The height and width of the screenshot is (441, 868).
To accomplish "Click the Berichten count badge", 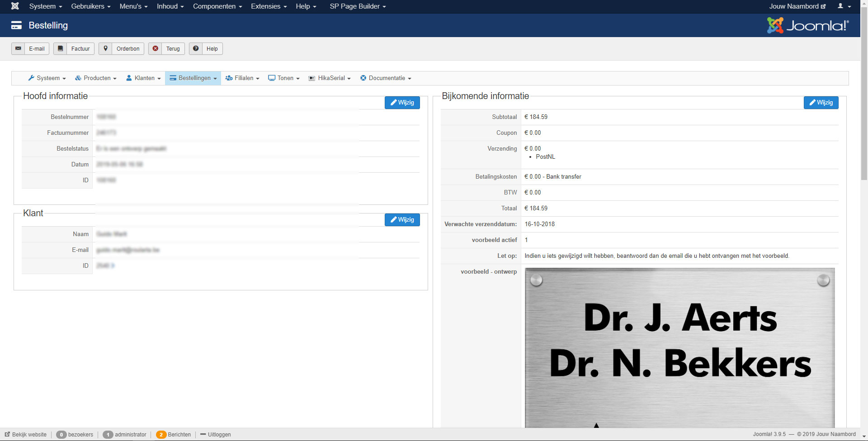I will [161, 435].
